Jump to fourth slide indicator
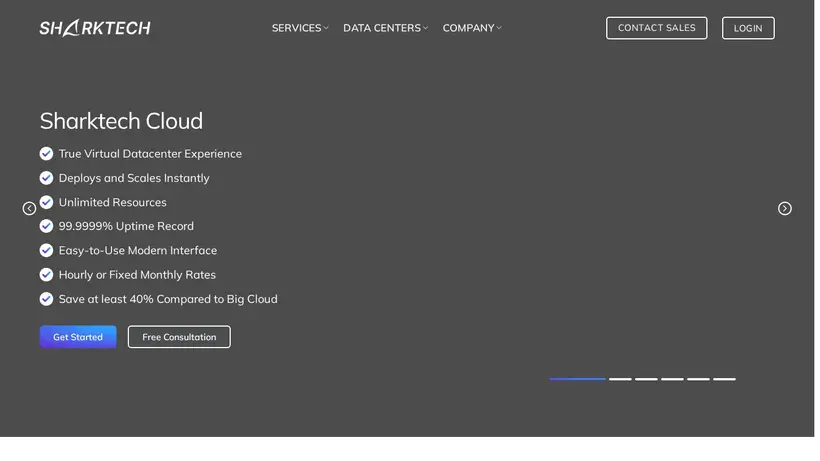This screenshot has height=461, width=820. (673, 379)
